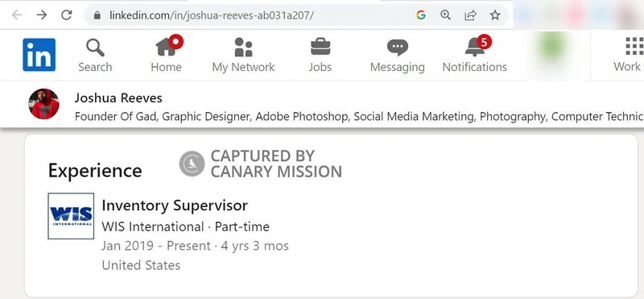Click the browser forward arrow

42,15
